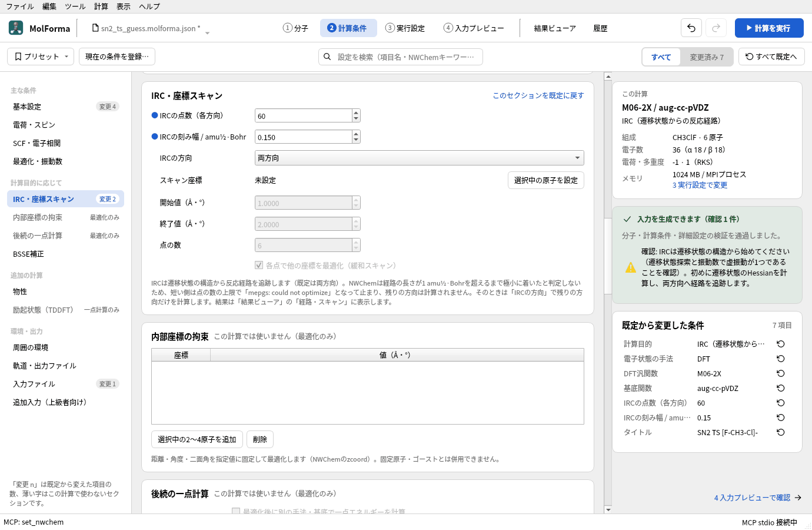The width and height of the screenshot is (812, 530).
Task: Open the 結果ビューア tab
Action: pos(555,28)
